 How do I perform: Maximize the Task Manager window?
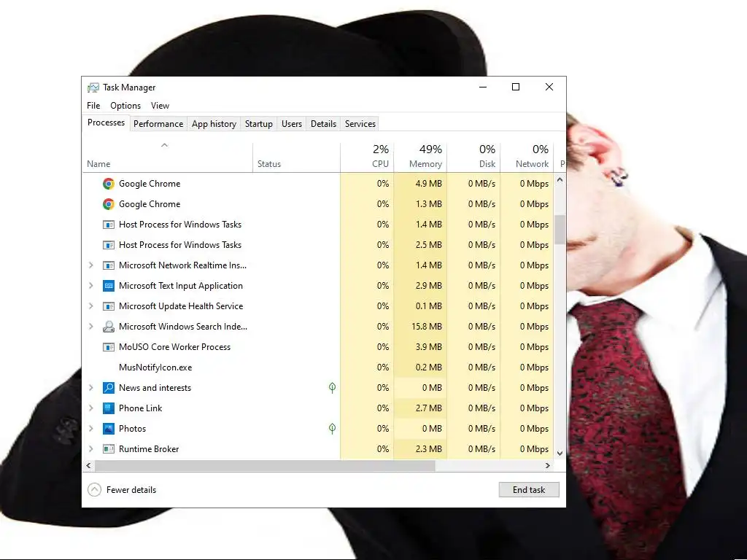516,87
